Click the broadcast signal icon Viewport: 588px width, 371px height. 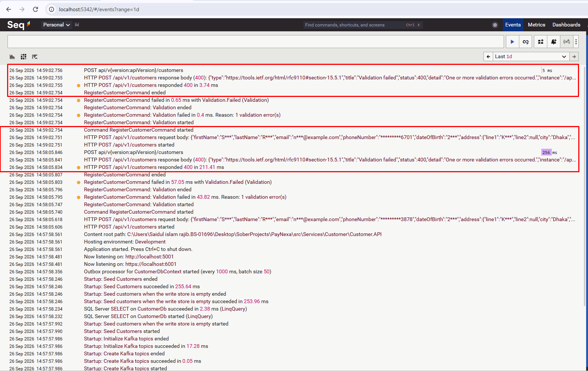567,42
